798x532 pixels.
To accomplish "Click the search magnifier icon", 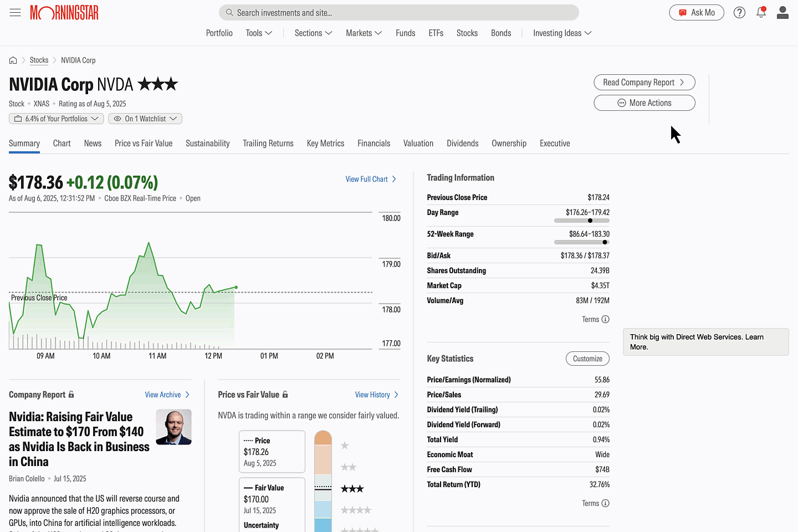I will [x=229, y=12].
